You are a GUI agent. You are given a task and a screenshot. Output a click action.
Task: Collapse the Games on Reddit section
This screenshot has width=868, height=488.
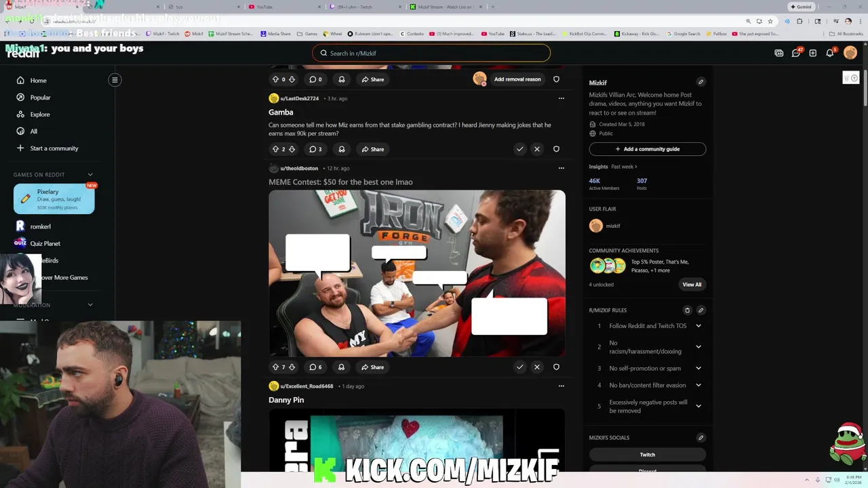click(90, 175)
